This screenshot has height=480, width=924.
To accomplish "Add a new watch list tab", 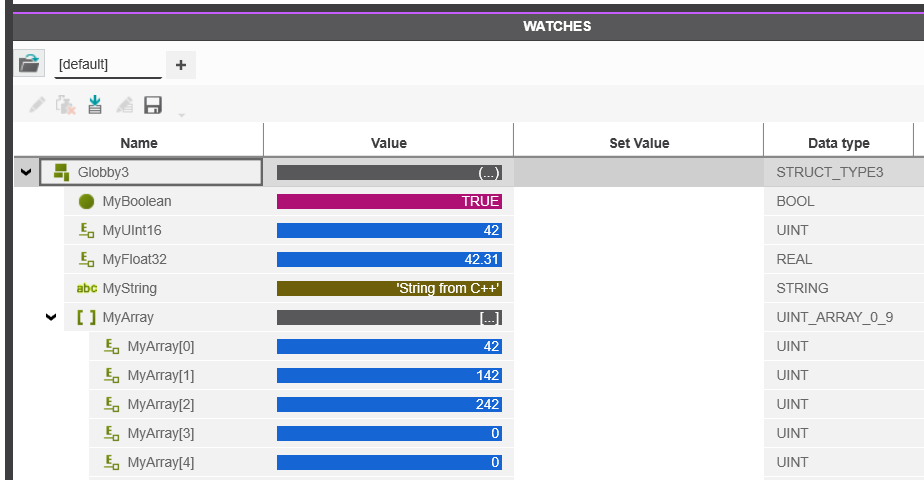I will click(x=181, y=65).
